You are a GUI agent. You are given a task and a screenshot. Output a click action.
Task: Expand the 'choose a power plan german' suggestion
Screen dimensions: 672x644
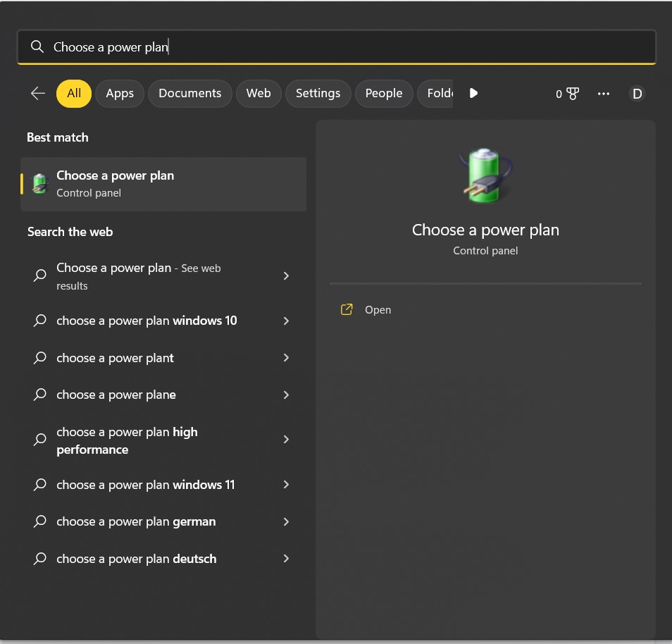(286, 521)
